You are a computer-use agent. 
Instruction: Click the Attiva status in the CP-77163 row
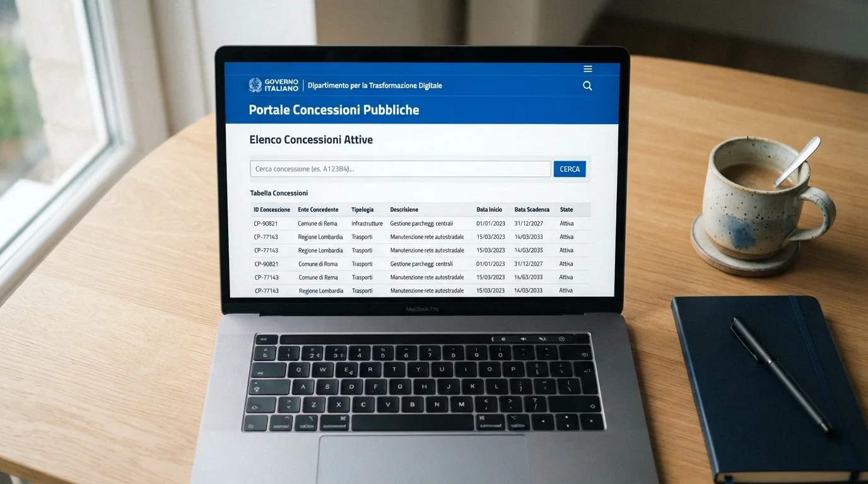coord(566,291)
